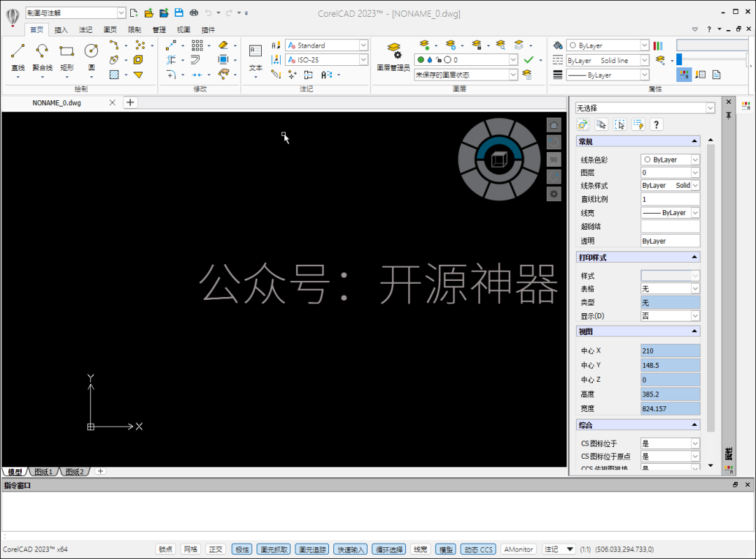Toggle the 动态 CCS status button
756x559 pixels.
pyautogui.click(x=478, y=549)
